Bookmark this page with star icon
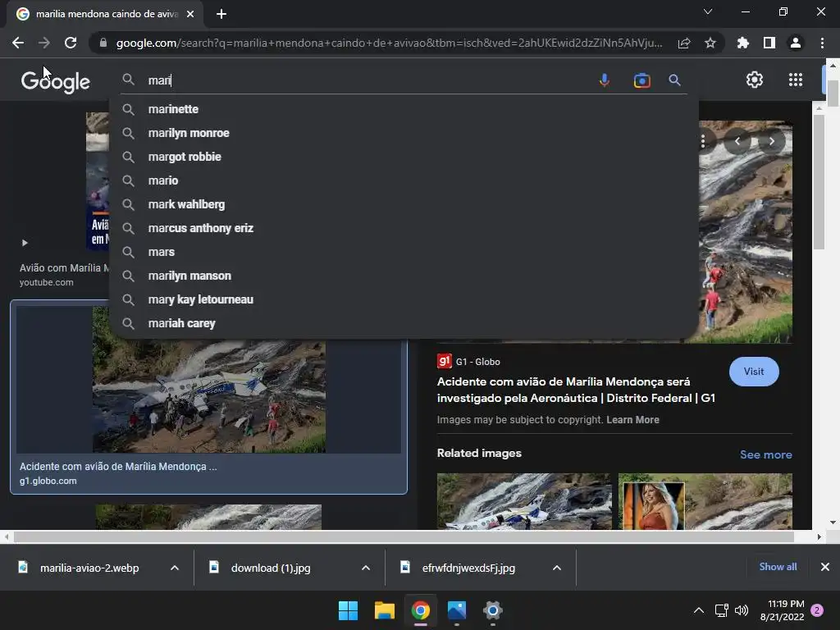840x630 pixels. point(710,43)
